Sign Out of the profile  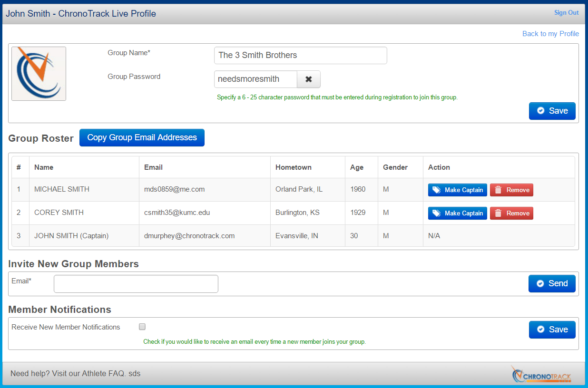click(567, 13)
